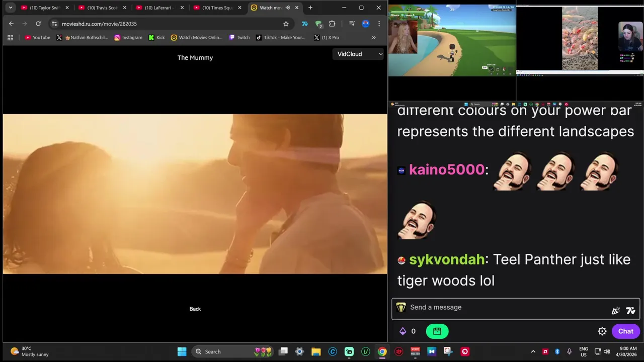This screenshot has height=362, width=644.
Task: Click The Mummy video player frame
Action: pos(195,194)
